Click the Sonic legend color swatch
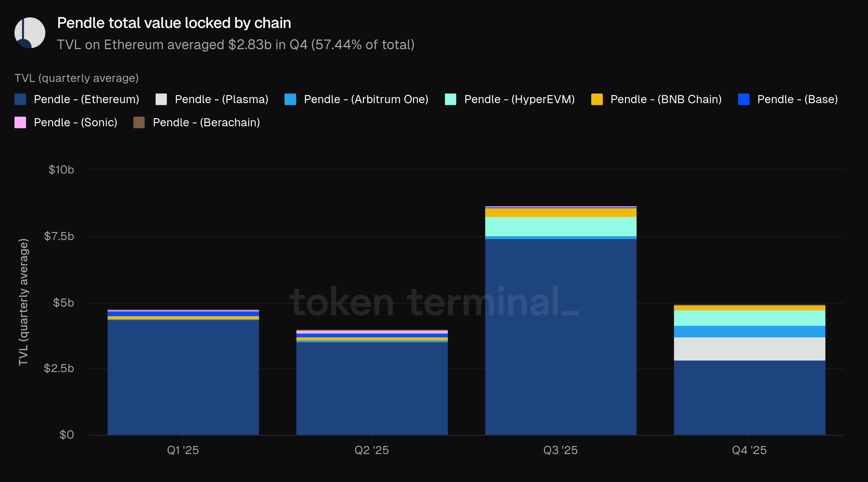Viewport: 868px width, 482px height. 20,122
